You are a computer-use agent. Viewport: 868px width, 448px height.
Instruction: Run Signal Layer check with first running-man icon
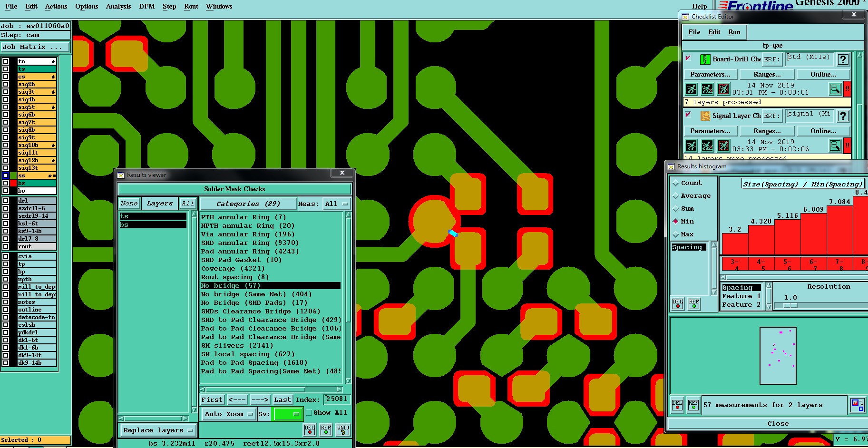(x=691, y=146)
